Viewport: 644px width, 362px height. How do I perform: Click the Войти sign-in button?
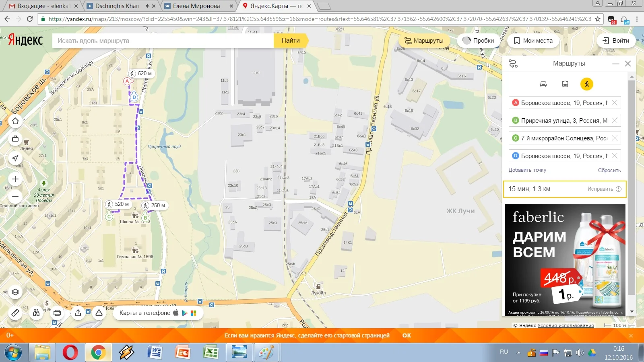(x=616, y=41)
